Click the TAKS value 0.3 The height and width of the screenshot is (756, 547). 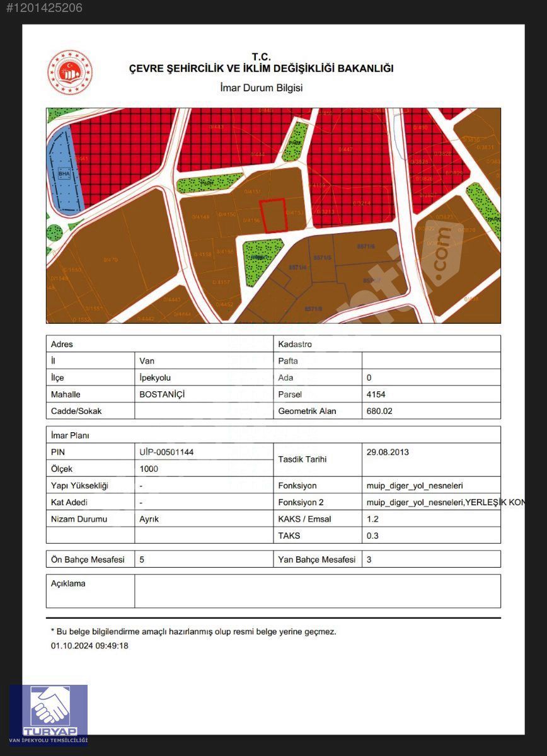point(372,535)
